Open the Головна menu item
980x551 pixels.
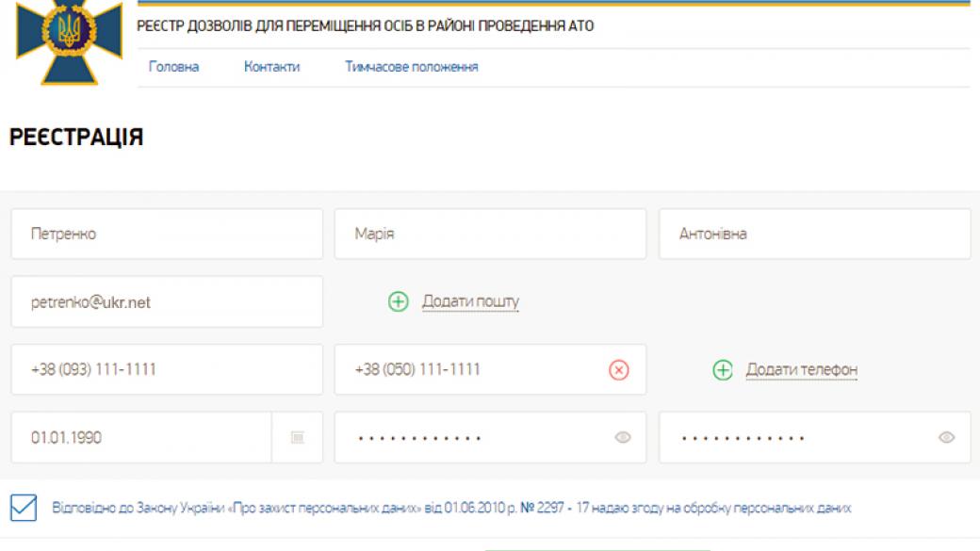coord(173,67)
